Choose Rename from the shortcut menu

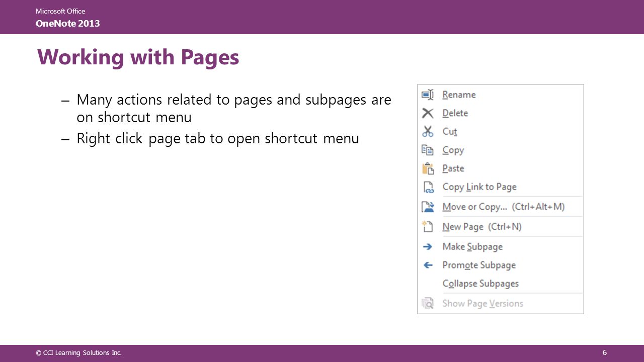click(501, 95)
